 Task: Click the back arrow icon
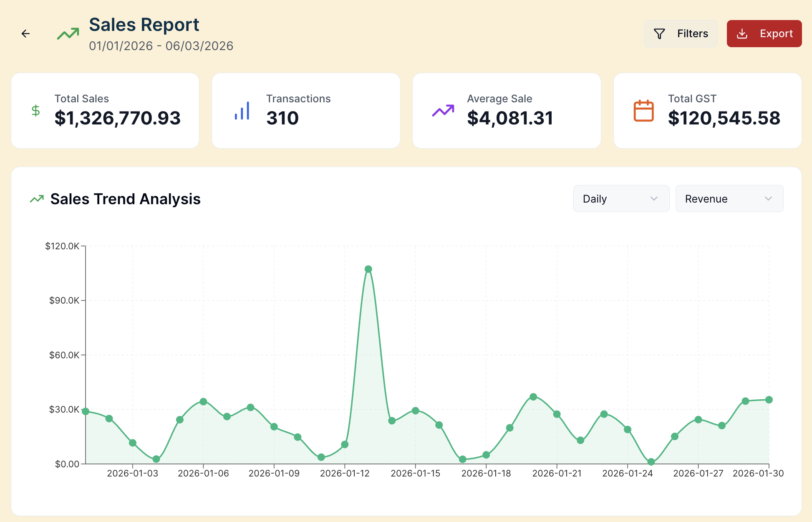[x=25, y=33]
